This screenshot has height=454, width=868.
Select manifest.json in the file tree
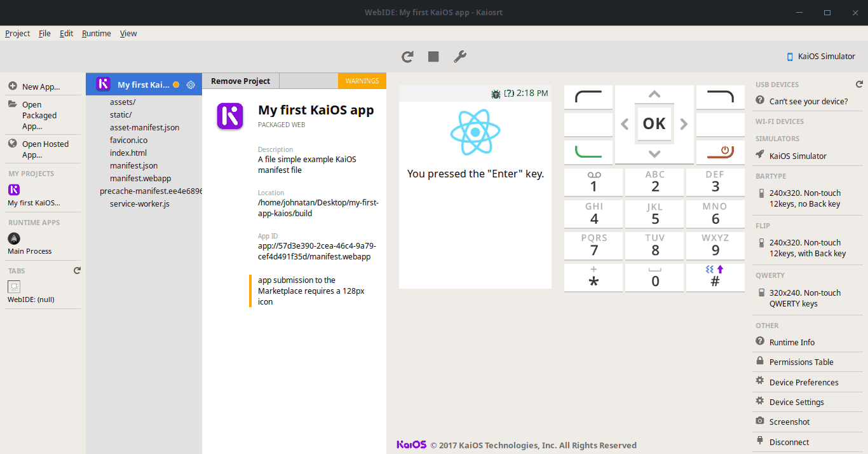point(133,165)
